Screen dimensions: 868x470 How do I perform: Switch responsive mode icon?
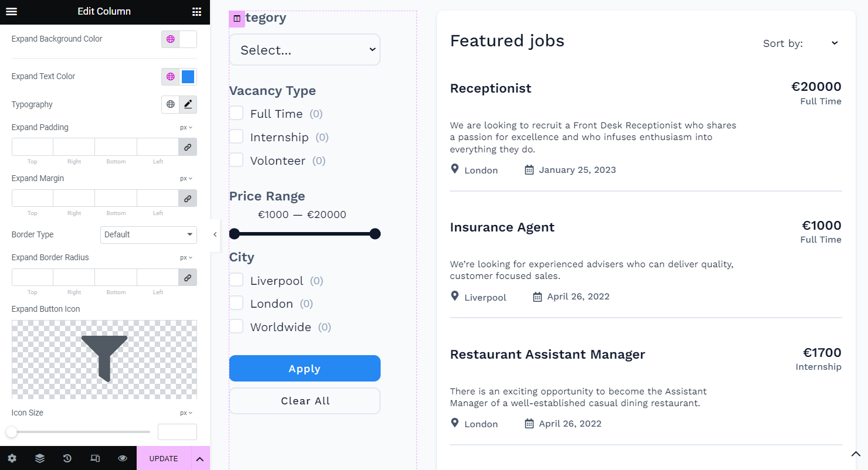(x=95, y=458)
